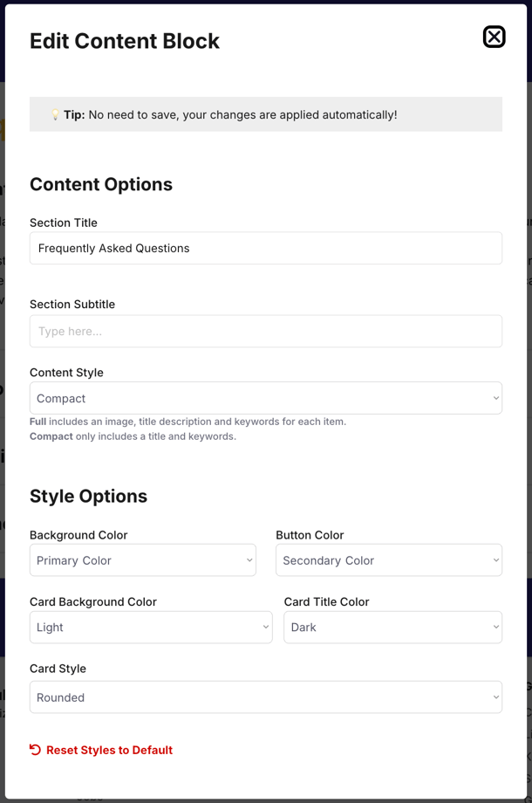The width and height of the screenshot is (532, 803).
Task: Open the Card Style dropdown
Action: [266, 697]
